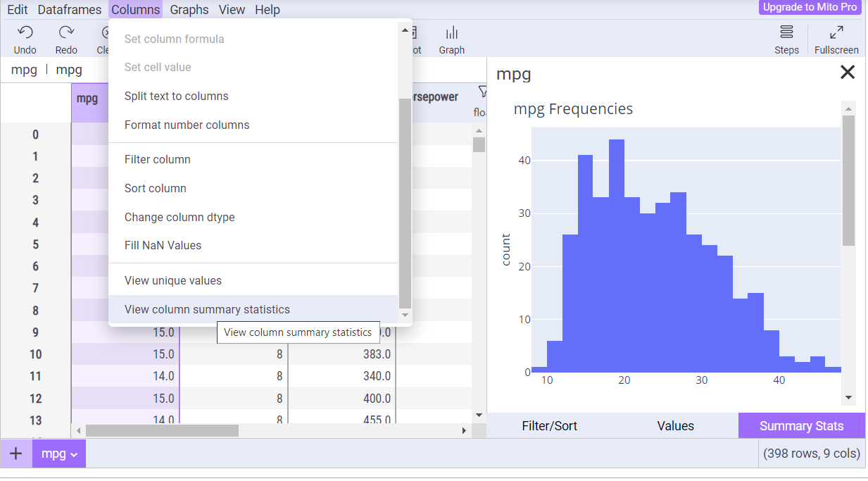
Task: Add a new sheet with plus icon
Action: (15, 454)
